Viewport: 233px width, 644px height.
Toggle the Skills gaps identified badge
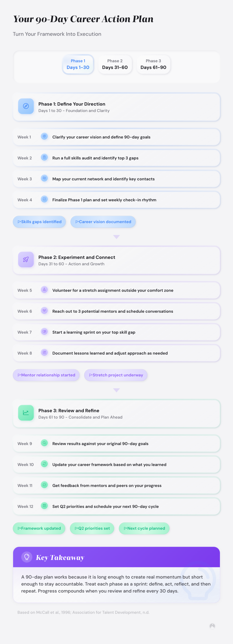(39, 222)
